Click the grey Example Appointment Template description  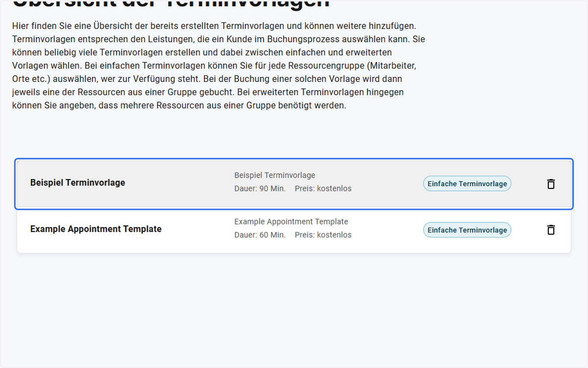pyautogui.click(x=291, y=221)
